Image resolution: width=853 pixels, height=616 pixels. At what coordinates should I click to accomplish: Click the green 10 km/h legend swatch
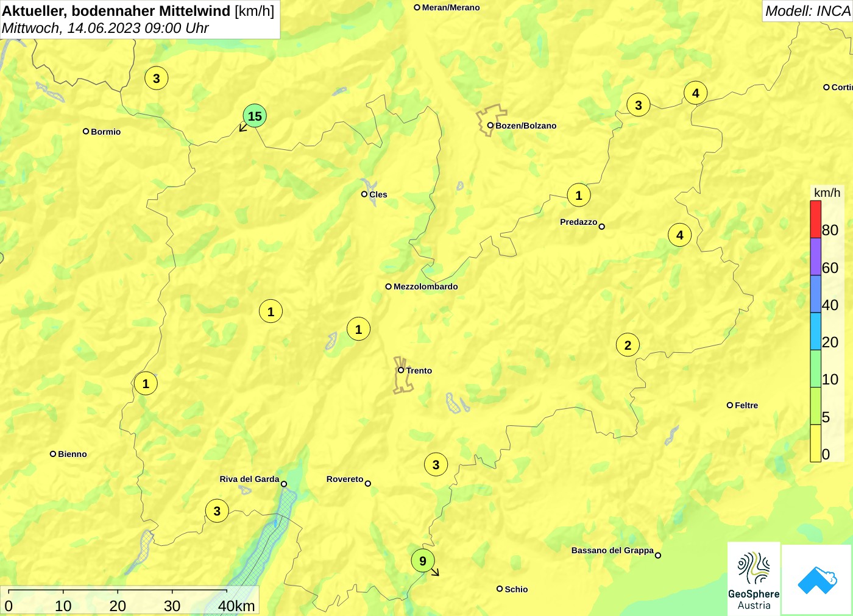pos(816,369)
